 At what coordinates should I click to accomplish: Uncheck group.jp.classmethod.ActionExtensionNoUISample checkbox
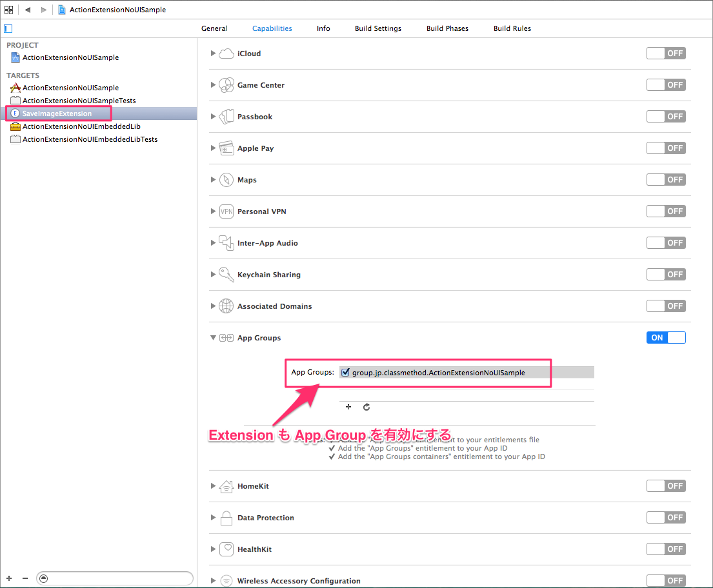346,373
